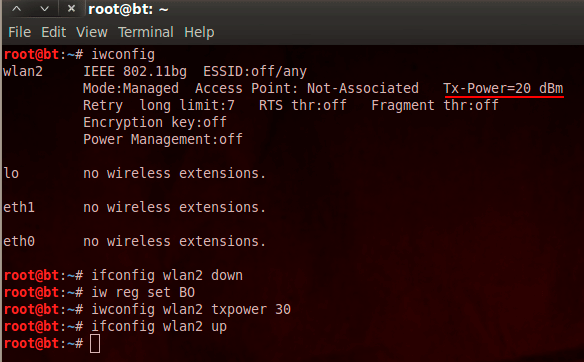
Task: Click the 'ifconfig wlan2 up' command
Action: click(x=159, y=327)
